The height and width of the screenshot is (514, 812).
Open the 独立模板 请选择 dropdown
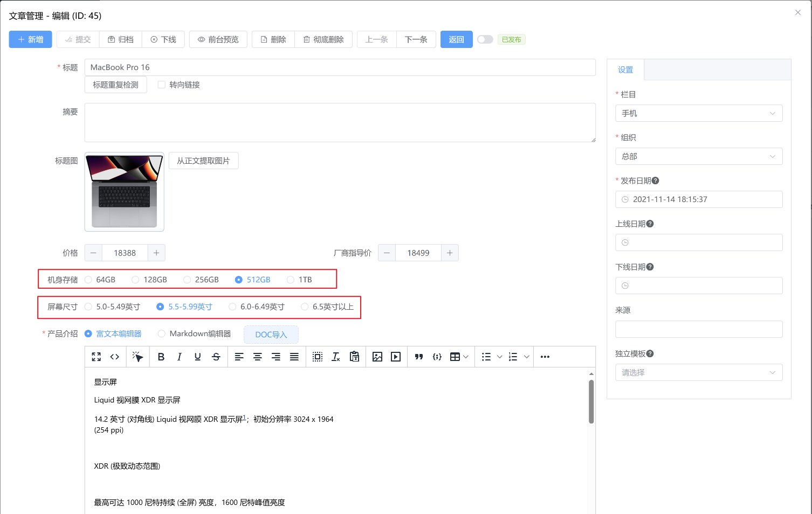[x=699, y=372]
